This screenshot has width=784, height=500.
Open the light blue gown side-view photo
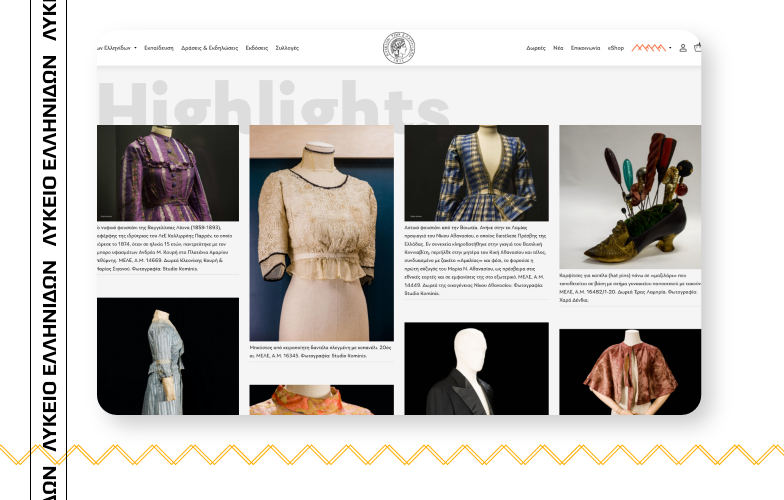168,356
